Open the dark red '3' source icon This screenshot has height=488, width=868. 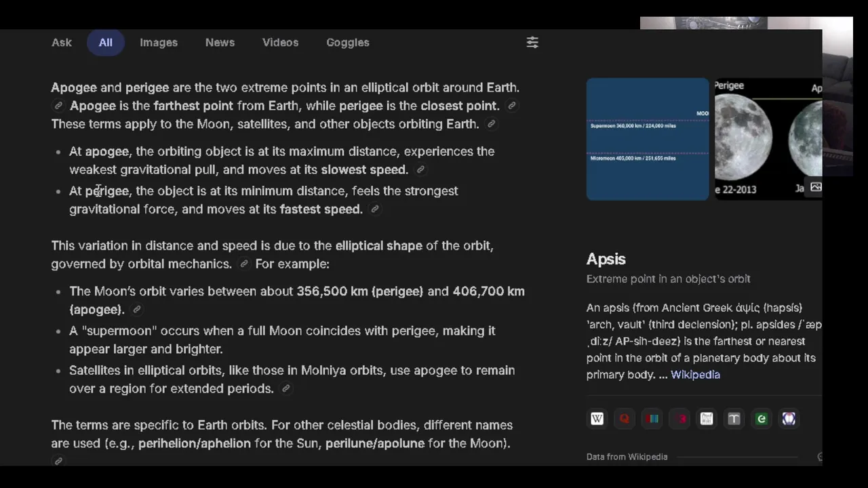[x=680, y=419]
